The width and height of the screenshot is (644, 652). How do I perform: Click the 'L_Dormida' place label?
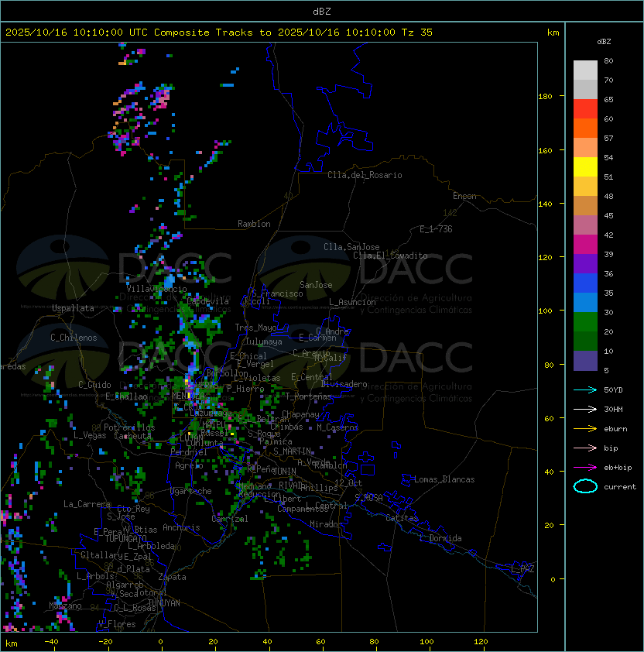pyautogui.click(x=440, y=538)
